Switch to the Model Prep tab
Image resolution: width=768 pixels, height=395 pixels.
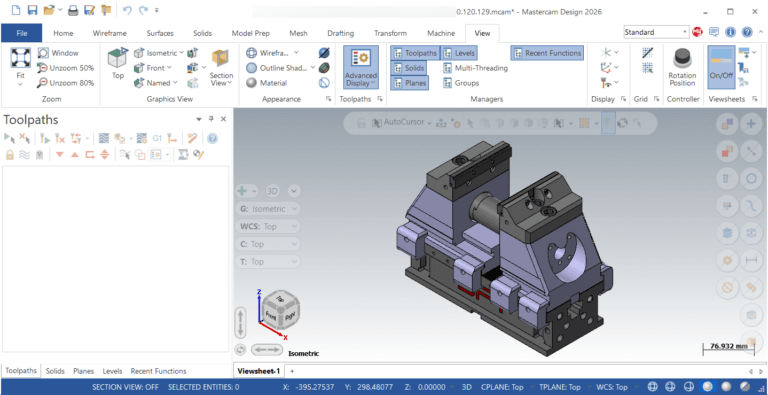(250, 33)
